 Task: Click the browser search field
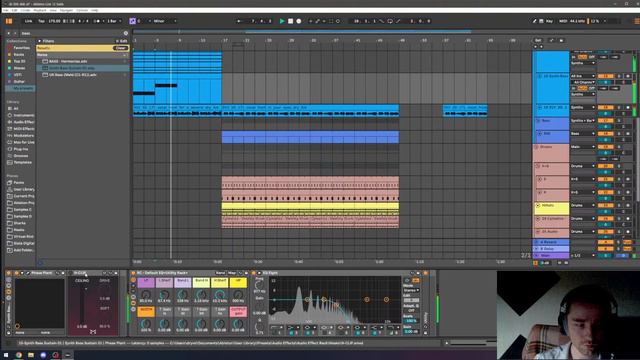(x=70, y=33)
